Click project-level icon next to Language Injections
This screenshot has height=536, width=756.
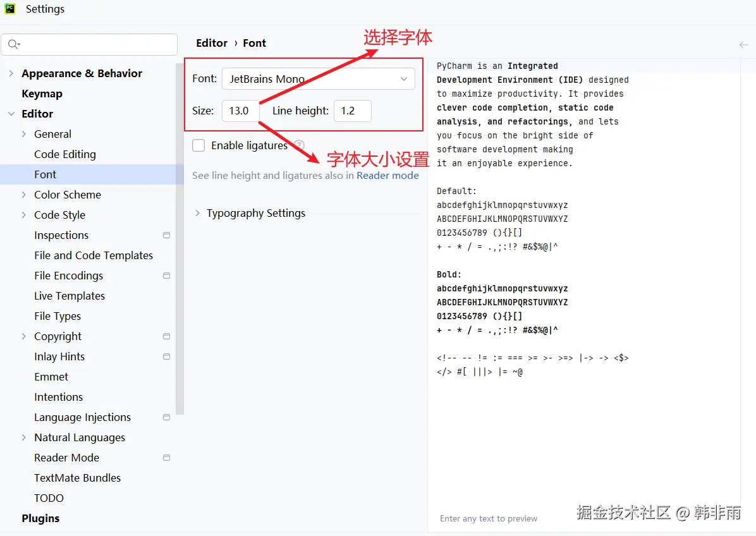(x=166, y=417)
